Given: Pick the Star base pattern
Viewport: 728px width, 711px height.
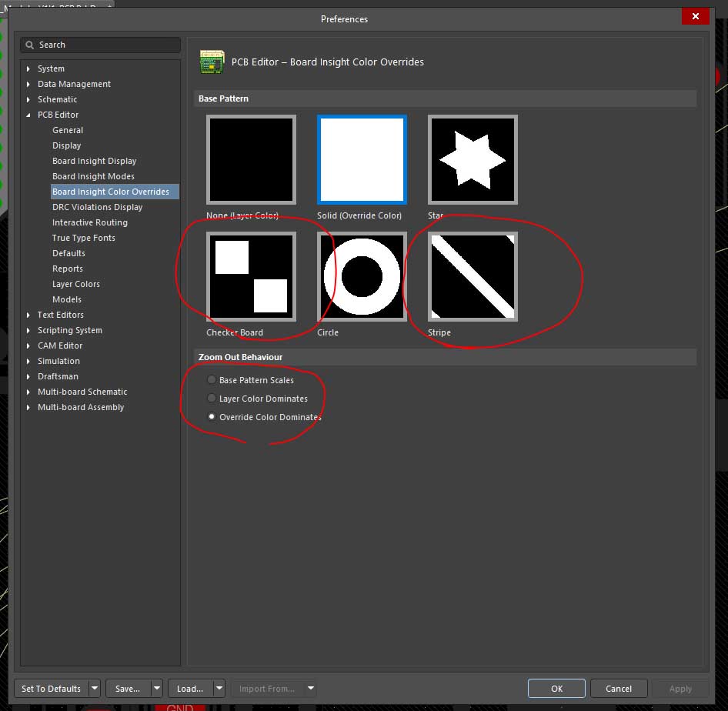Looking at the screenshot, I should [x=473, y=160].
